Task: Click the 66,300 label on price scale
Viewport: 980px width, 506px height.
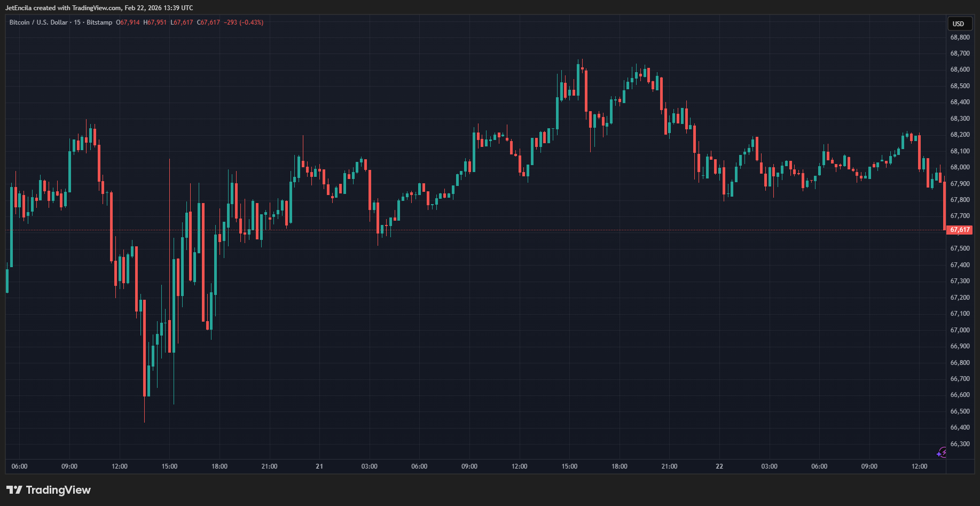Action: (960, 444)
